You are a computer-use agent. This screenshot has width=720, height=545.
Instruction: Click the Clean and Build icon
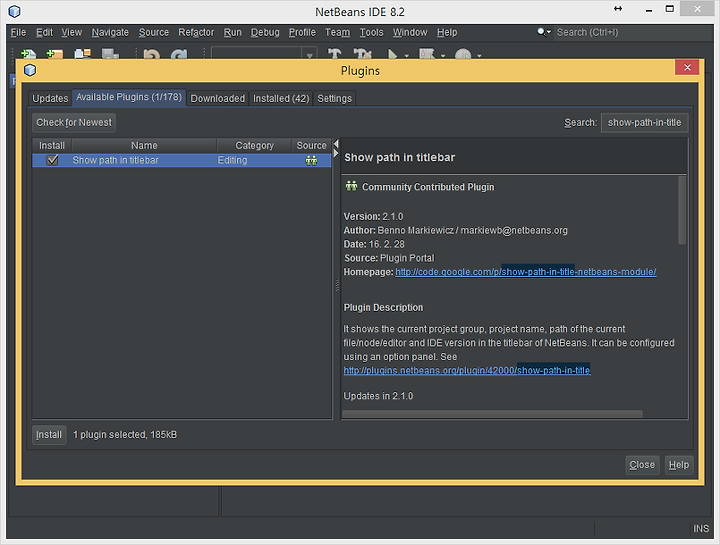point(363,54)
